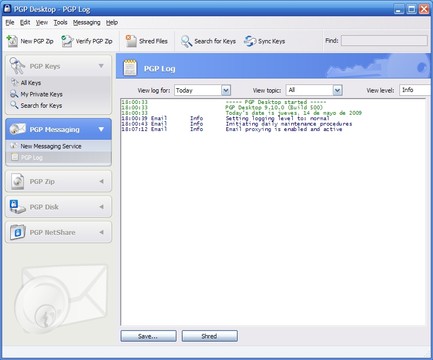The height and width of the screenshot is (360, 433).
Task: Click the PGP Keys panel key icon
Action: click(17, 66)
